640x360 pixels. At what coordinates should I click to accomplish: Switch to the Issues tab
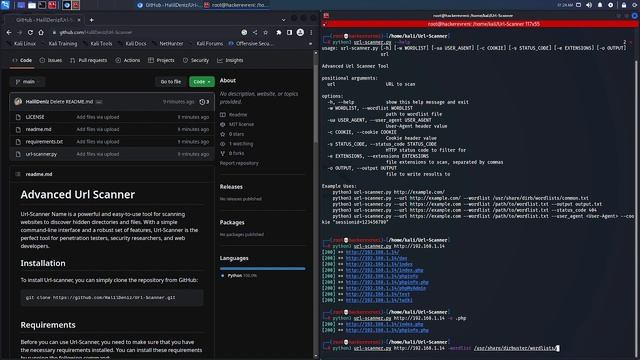51,60
